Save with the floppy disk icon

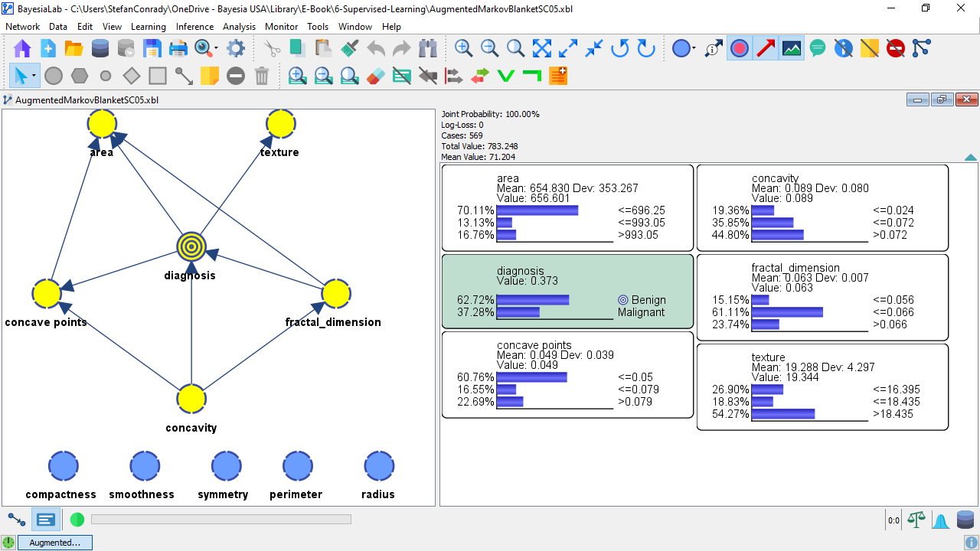152,49
